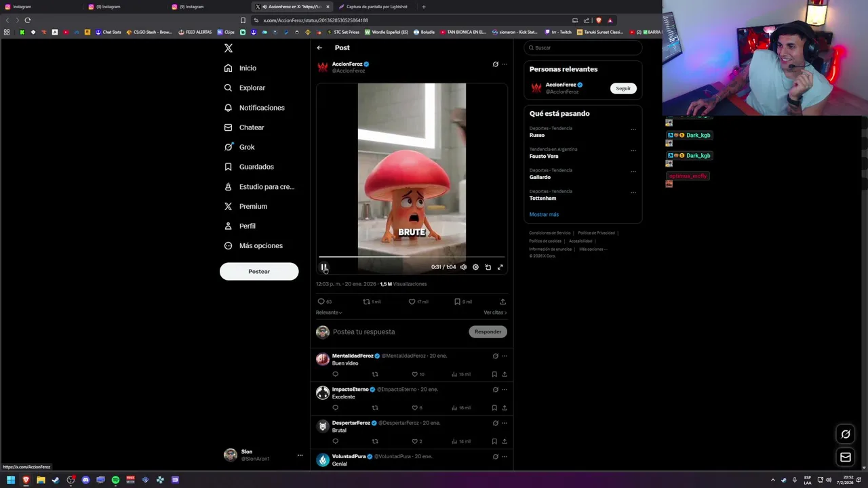
Task: Open the three-dot menu on main post
Action: [x=505, y=64]
